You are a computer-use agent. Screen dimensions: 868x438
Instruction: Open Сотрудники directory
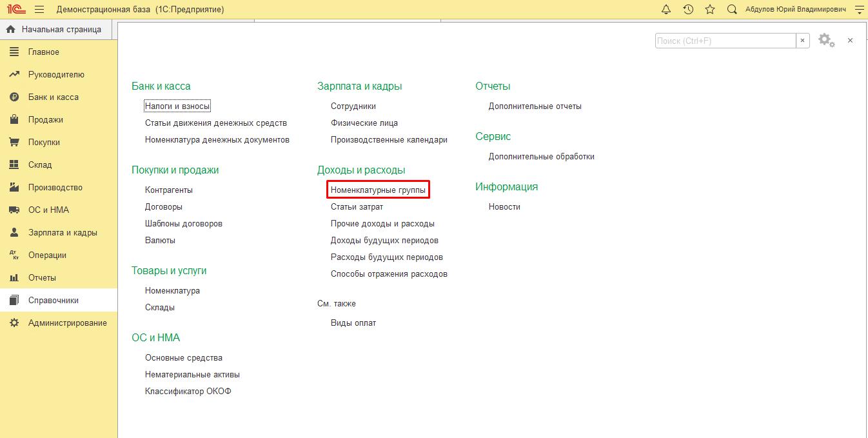click(x=353, y=106)
